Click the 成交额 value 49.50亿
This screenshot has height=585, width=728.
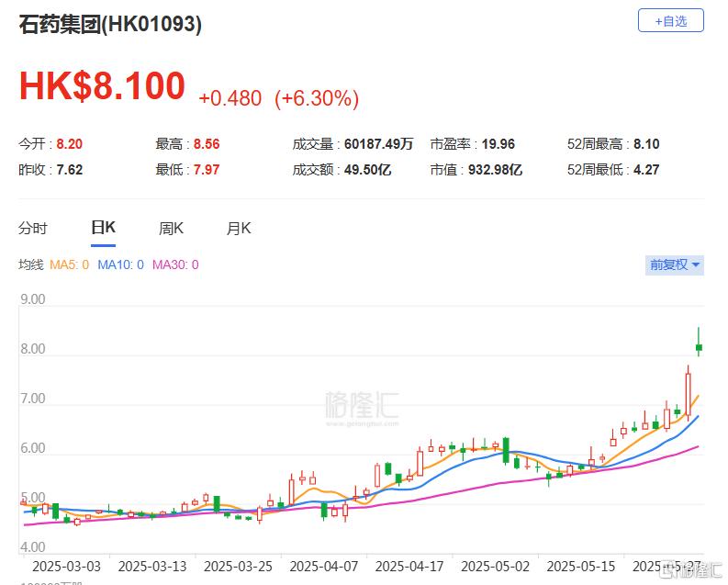click(x=367, y=170)
